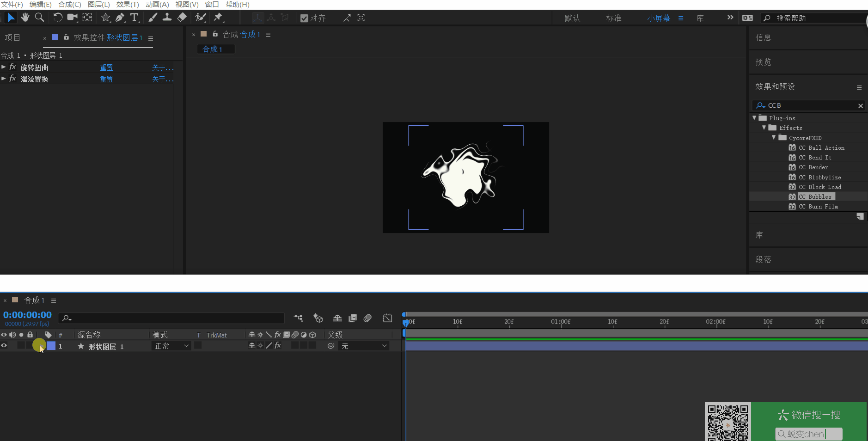Toggle effects fx switch on 形状图层 1
This screenshot has width=868, height=441.
[x=278, y=346]
